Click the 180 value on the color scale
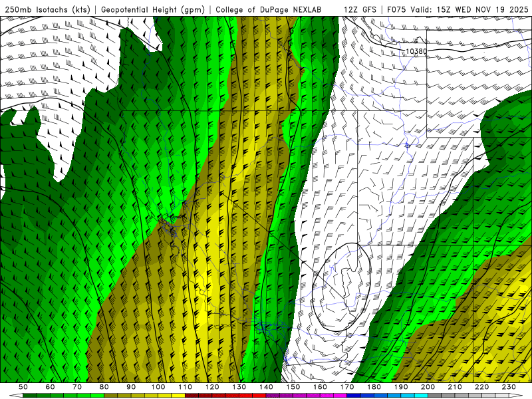The image size is (532, 399). 374,387
